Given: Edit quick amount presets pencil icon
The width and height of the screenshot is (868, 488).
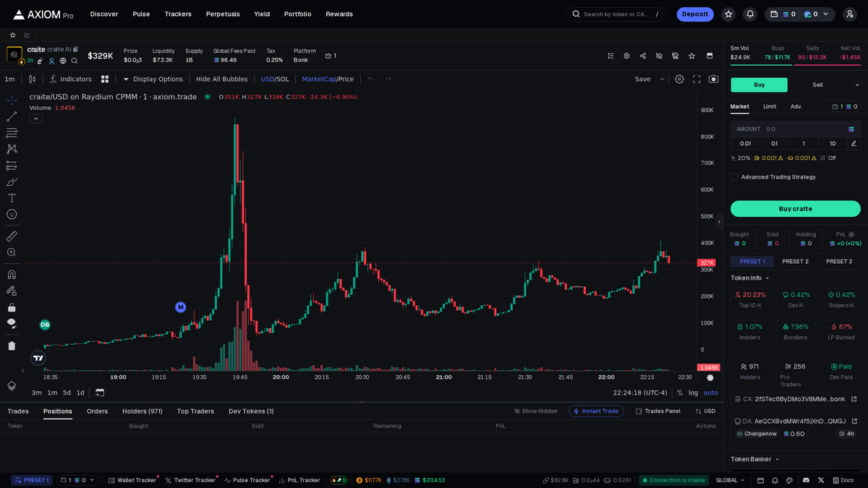Looking at the screenshot, I should coord(854,143).
